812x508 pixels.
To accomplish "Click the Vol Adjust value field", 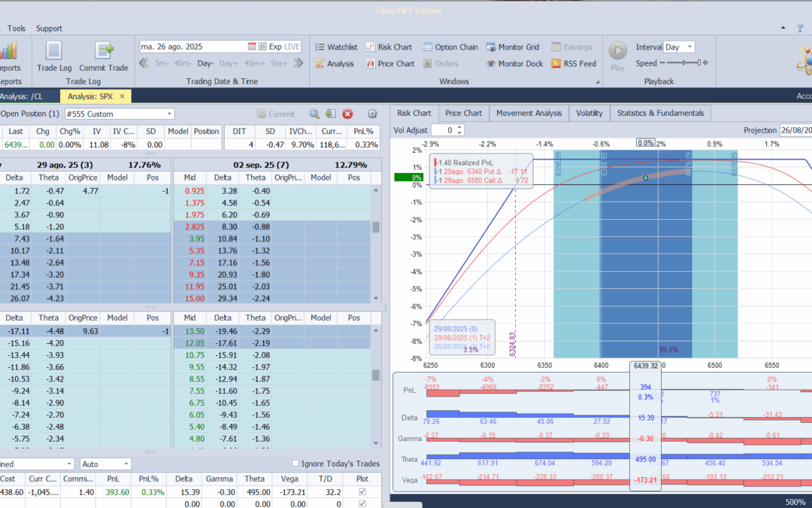I will click(x=444, y=130).
